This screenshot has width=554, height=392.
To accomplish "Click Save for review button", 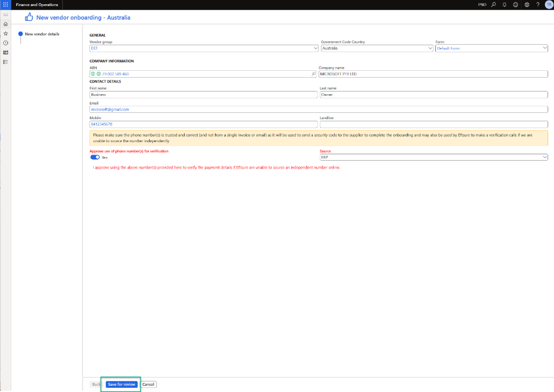I will point(121,384).
